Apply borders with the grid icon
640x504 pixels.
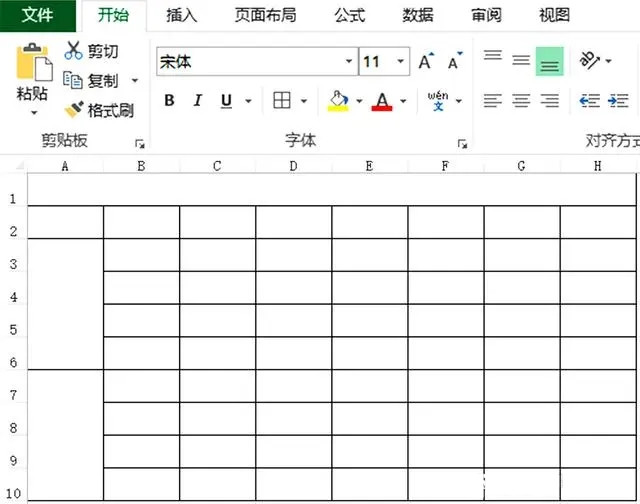pos(282,100)
